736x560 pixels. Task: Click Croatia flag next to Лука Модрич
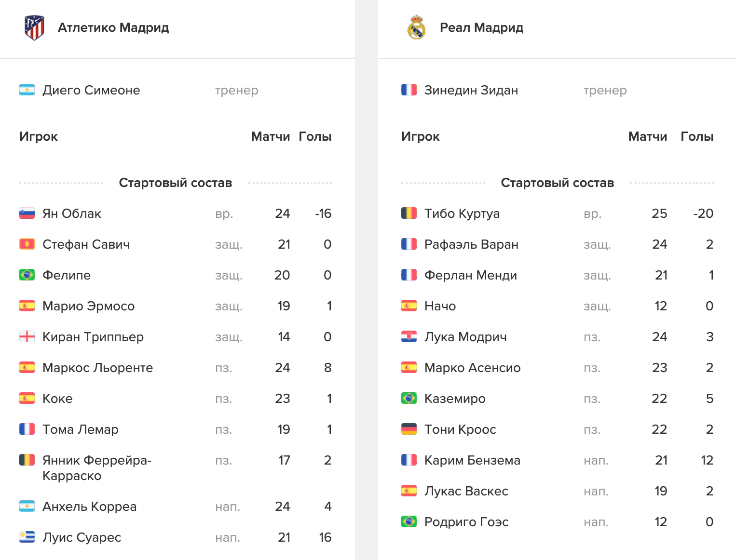[409, 337]
